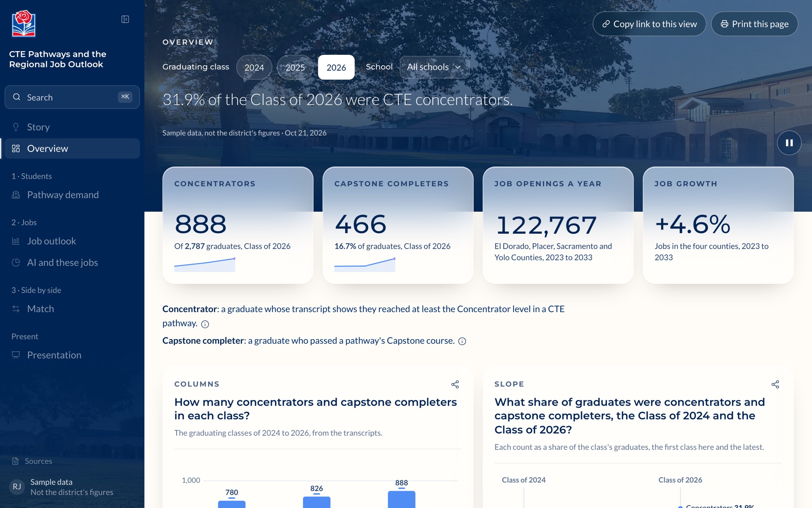
Task: Click the Job outlook chart icon
Action: point(16,241)
